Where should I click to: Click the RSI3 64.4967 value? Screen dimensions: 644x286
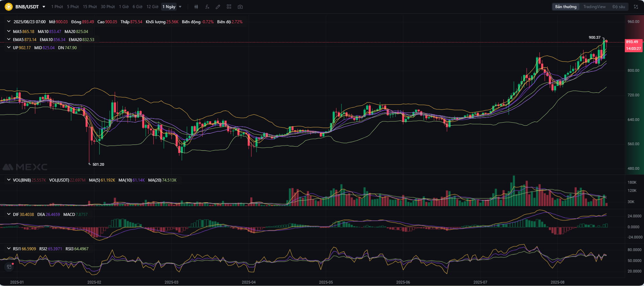point(77,249)
